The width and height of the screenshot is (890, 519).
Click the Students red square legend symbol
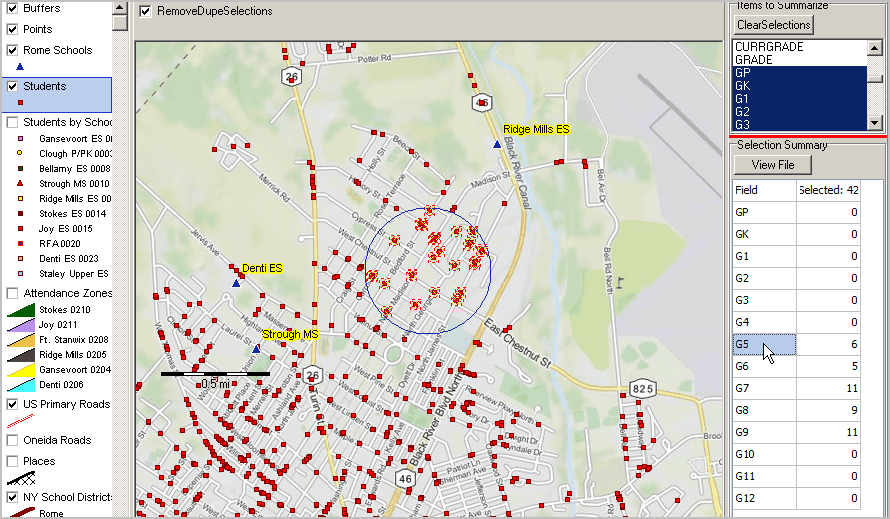pyautogui.click(x=20, y=103)
